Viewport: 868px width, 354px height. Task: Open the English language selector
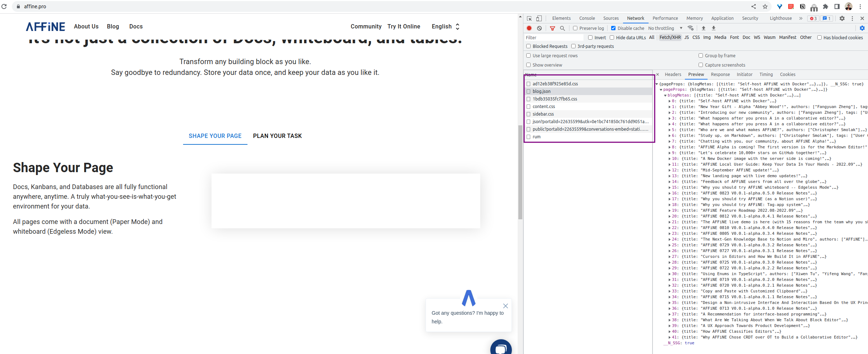[446, 26]
